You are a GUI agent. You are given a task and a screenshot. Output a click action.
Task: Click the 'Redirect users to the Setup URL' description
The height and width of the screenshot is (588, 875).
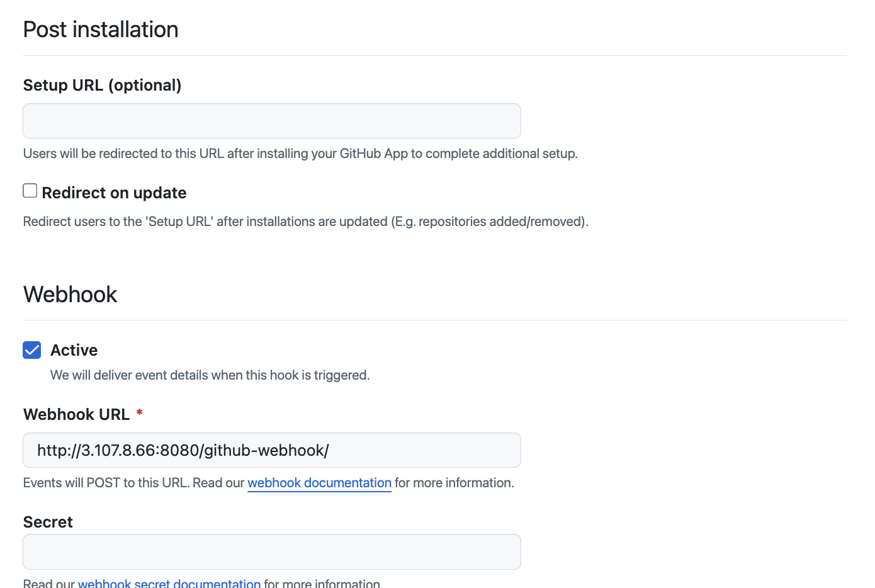pos(305,222)
